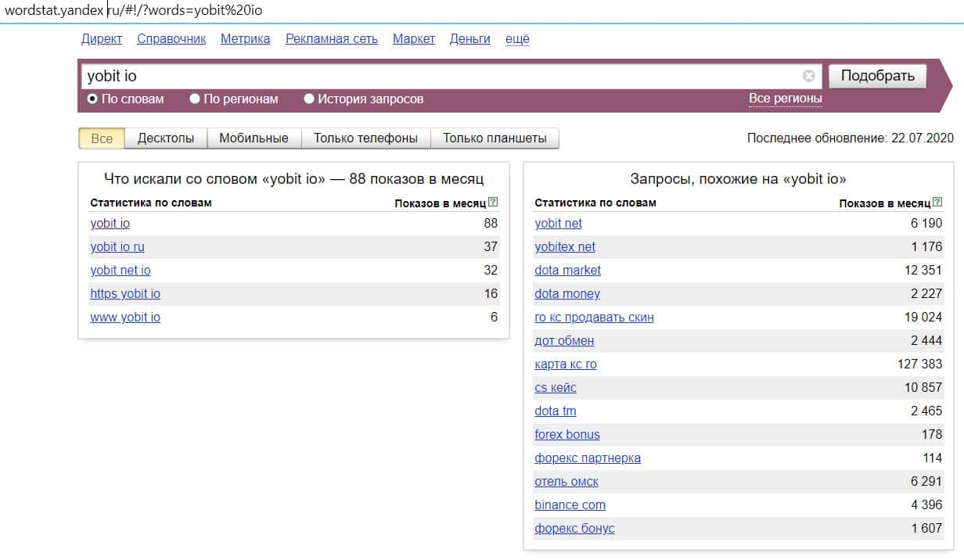This screenshot has height=560, width=964.
Task: Open the 'binance com' query link
Action: 570,505
